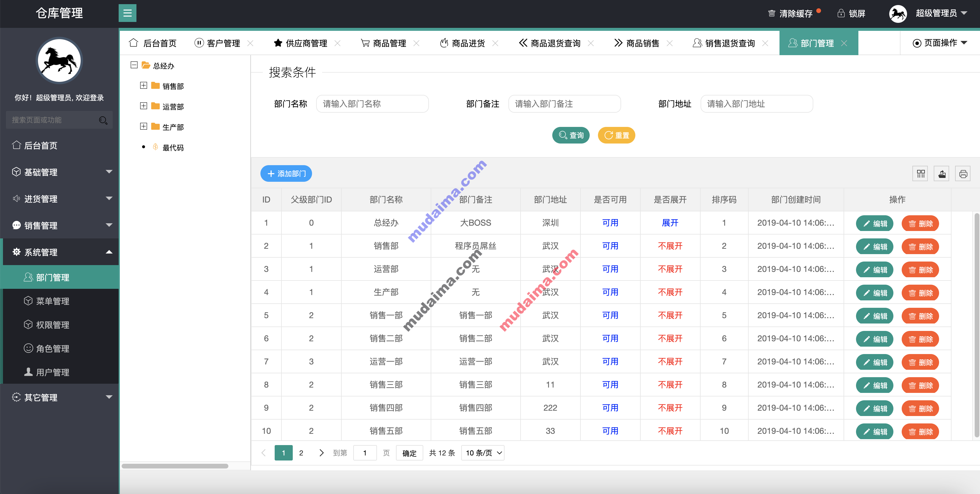The image size is (980, 494).
Task: Click the 重置 reset button
Action: pyautogui.click(x=616, y=135)
